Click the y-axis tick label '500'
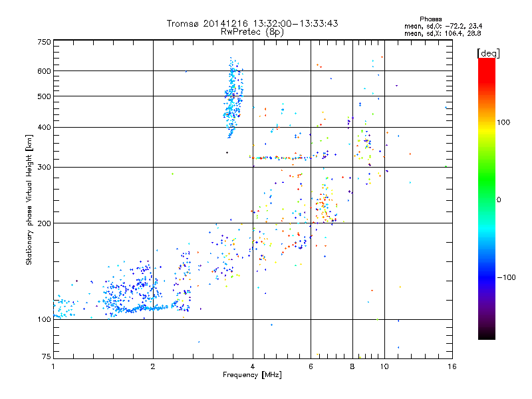The width and height of the screenshot is (532, 399). point(44,96)
